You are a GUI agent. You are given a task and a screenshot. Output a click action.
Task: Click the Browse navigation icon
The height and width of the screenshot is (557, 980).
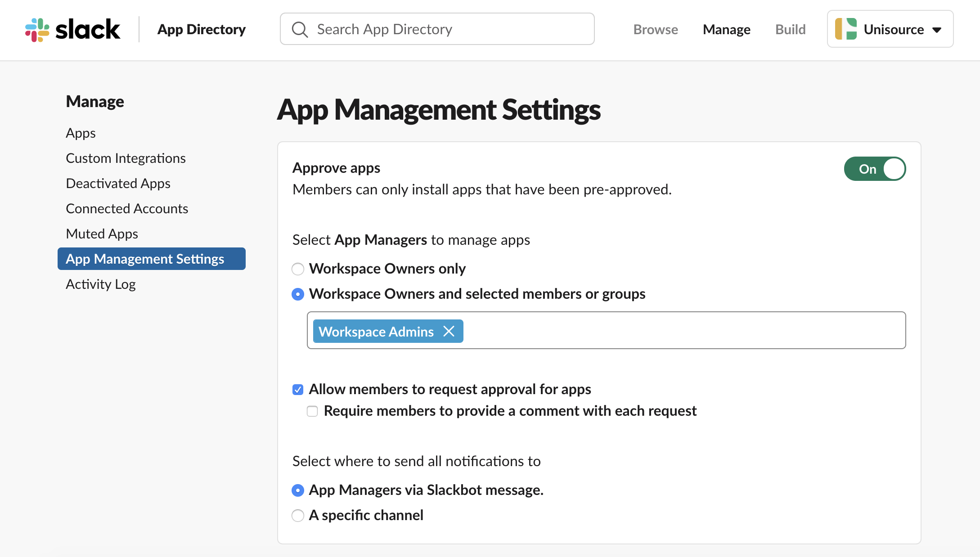[656, 30]
